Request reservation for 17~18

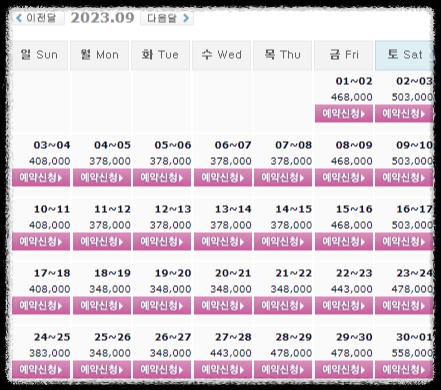click(x=41, y=306)
